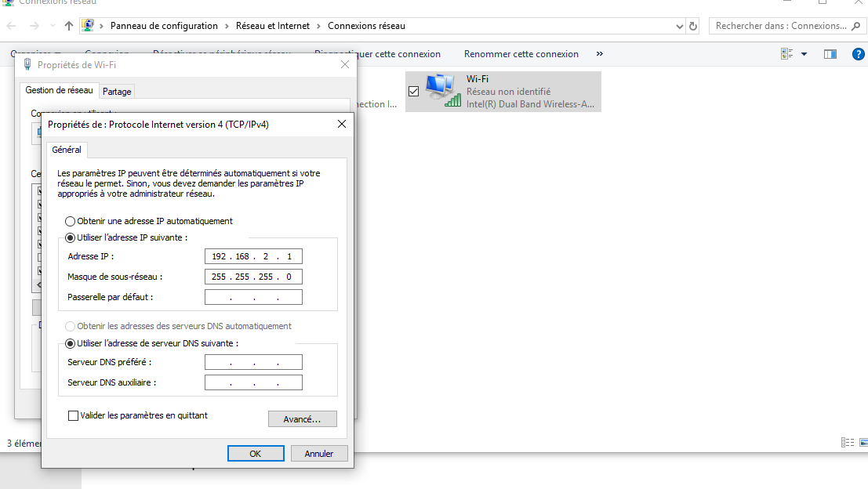Select 'Utiliser l'adresse IP suivante' radio button

point(71,237)
